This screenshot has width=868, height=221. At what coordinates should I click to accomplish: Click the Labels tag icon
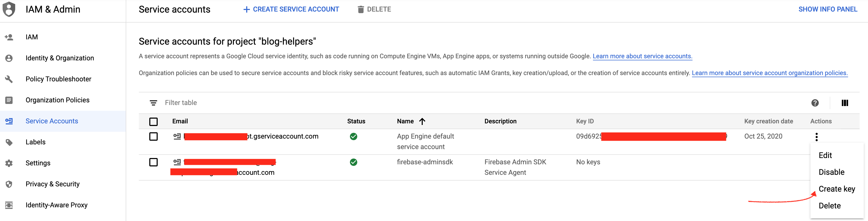pos(9,142)
